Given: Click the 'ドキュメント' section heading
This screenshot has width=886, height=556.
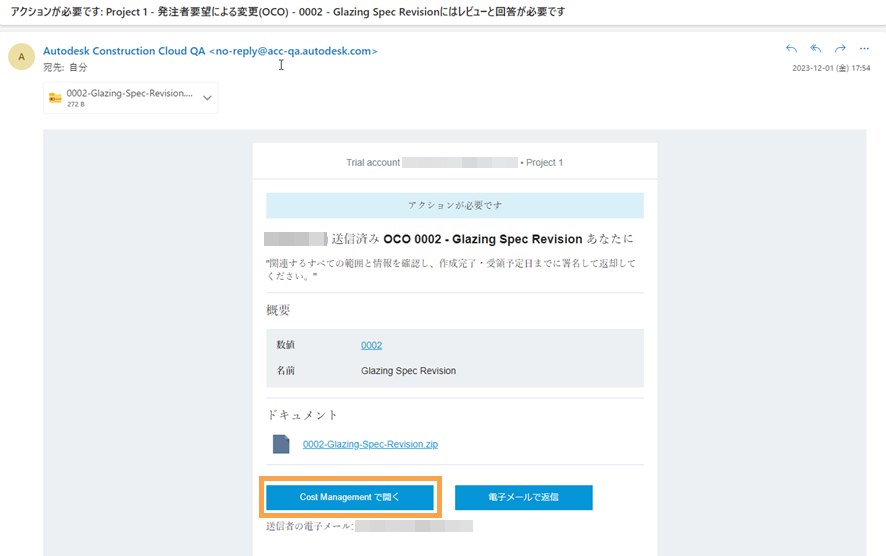Looking at the screenshot, I should tap(302, 415).
